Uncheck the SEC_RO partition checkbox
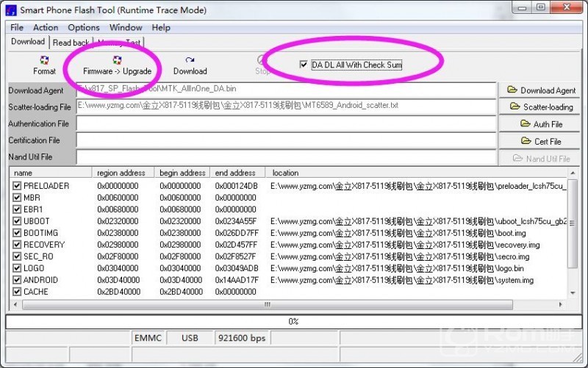The image size is (588, 368). (x=17, y=256)
